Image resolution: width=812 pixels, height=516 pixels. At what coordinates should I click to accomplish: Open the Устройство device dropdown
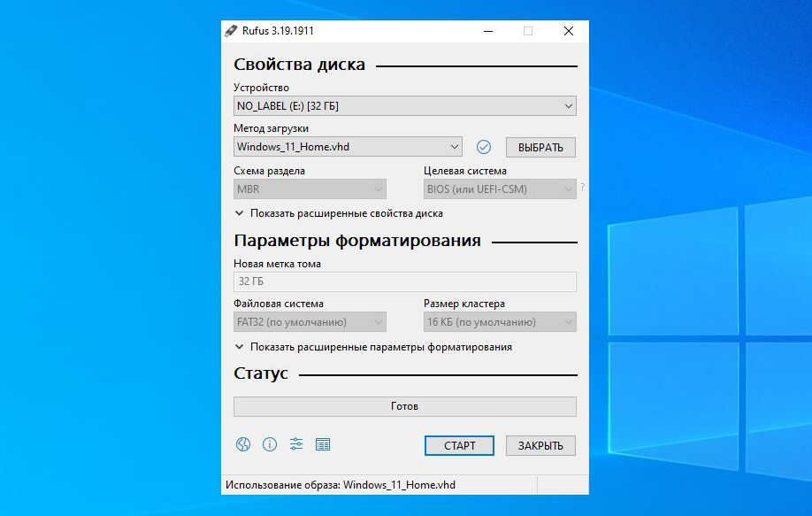[x=405, y=105]
